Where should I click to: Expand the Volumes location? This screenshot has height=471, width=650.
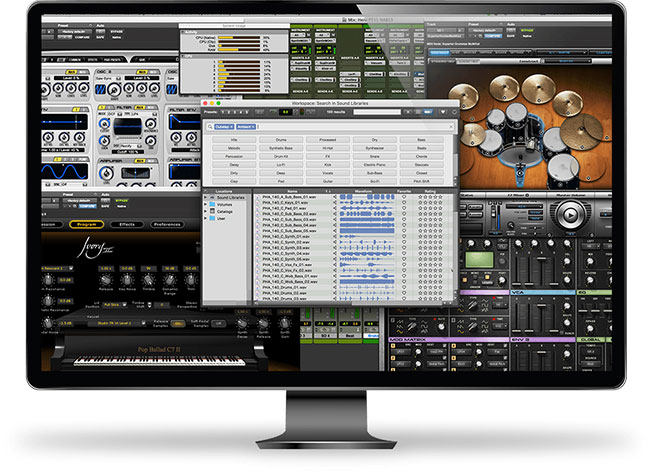(206, 204)
